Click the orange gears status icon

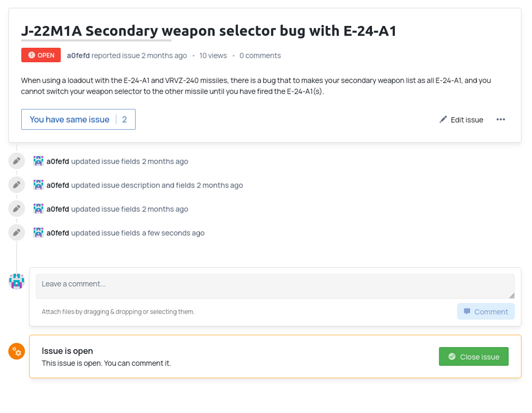click(x=16, y=351)
